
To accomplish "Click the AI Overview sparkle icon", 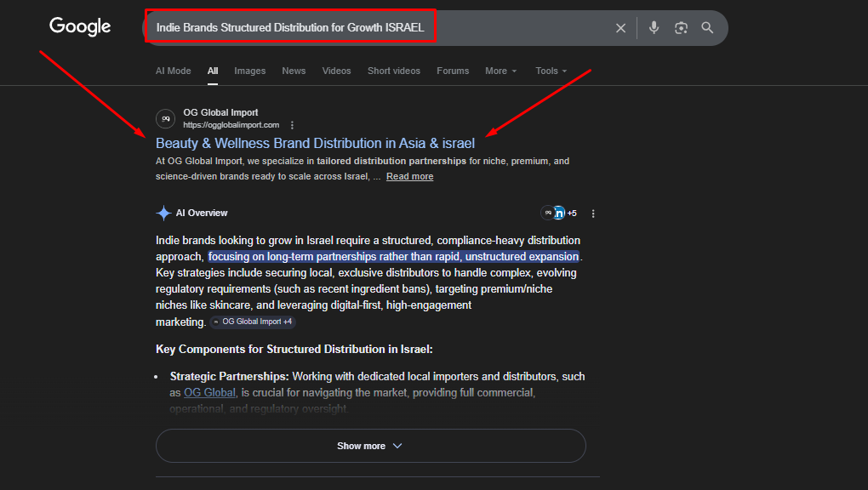I will 162,213.
